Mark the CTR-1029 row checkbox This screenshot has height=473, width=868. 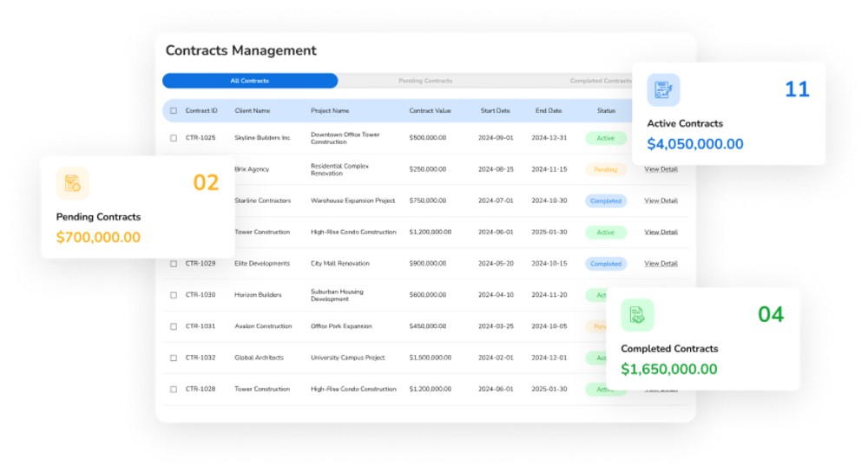[174, 264]
